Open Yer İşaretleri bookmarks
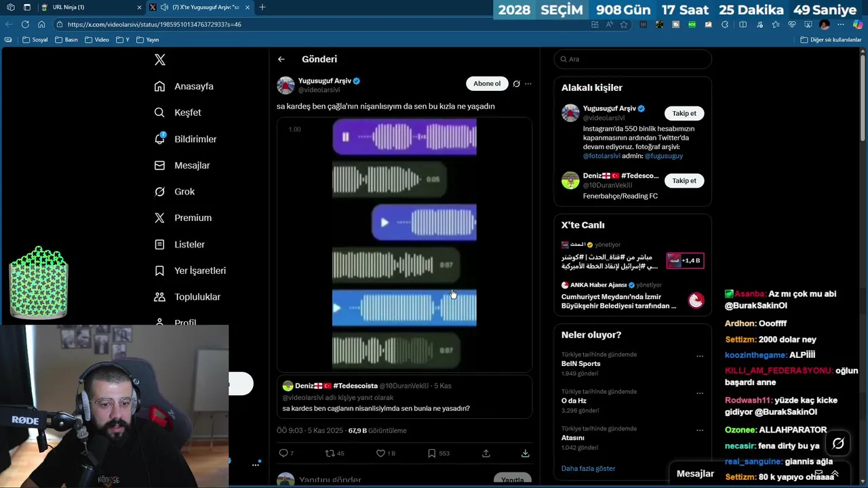This screenshot has width=868, height=488. point(191,270)
